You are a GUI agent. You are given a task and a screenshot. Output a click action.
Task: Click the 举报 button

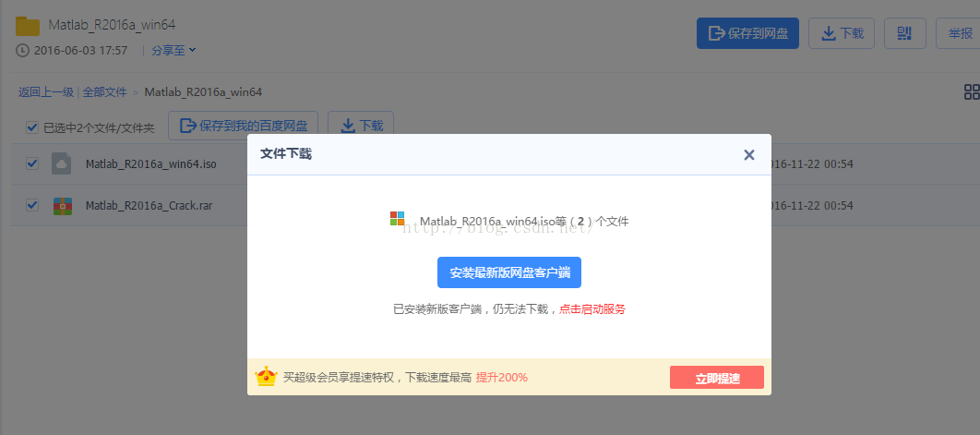(x=958, y=33)
